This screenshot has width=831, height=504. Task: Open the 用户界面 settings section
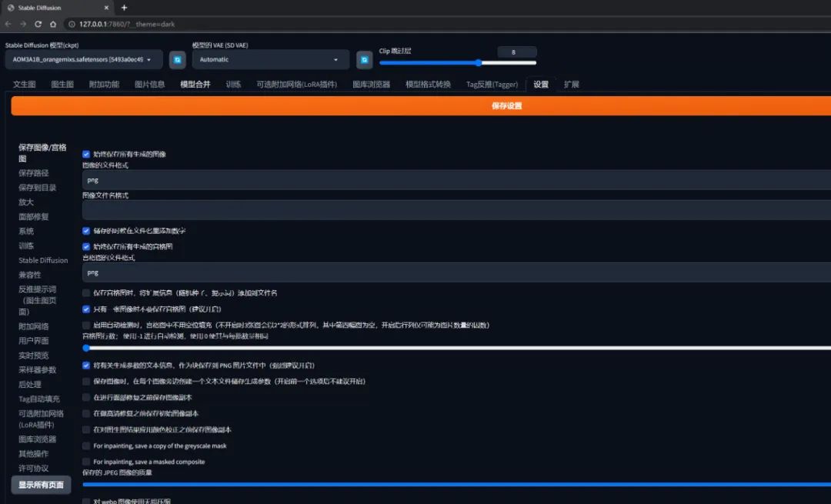point(33,341)
